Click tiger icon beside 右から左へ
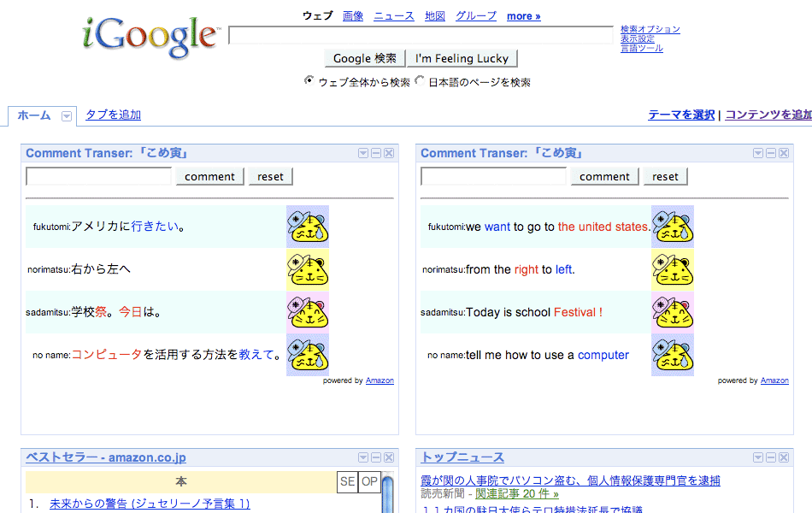 [x=308, y=269]
